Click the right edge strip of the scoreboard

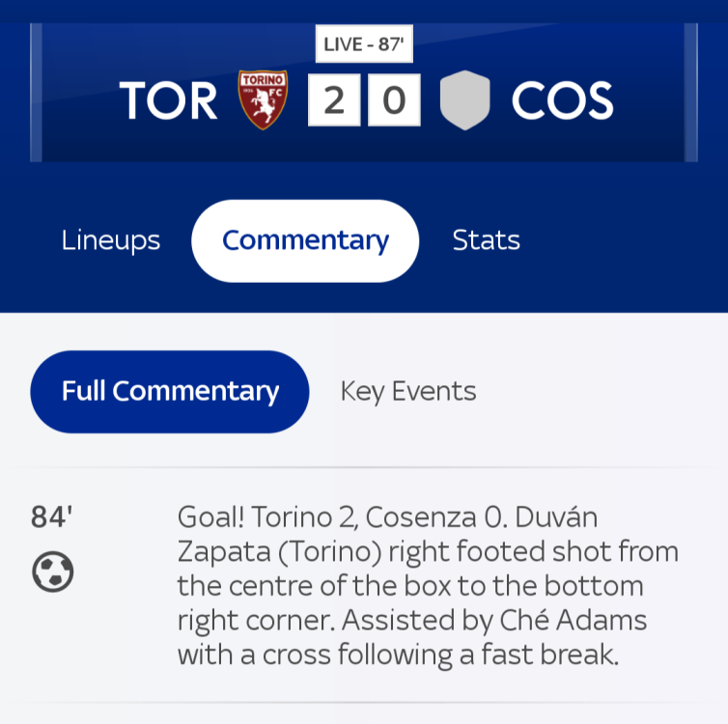point(691,93)
